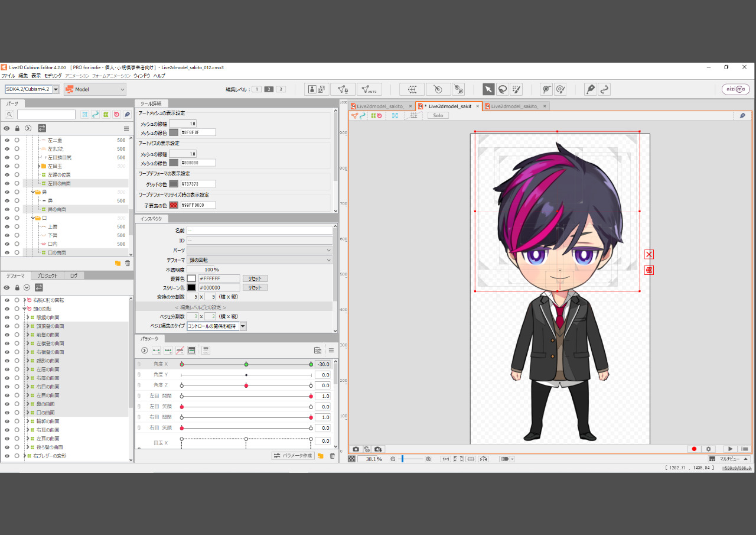Image resolution: width=756 pixels, height=535 pixels.
Task: Click the play button below canvas
Action: [731, 449]
